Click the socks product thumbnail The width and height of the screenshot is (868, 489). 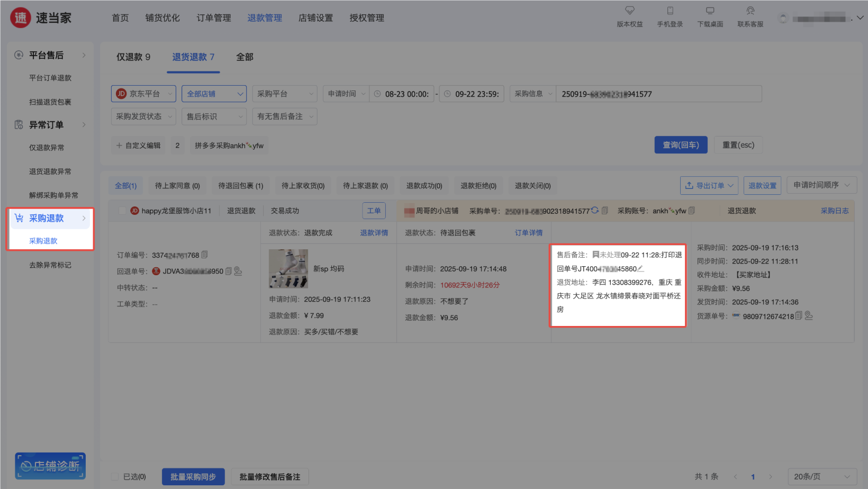[288, 268]
